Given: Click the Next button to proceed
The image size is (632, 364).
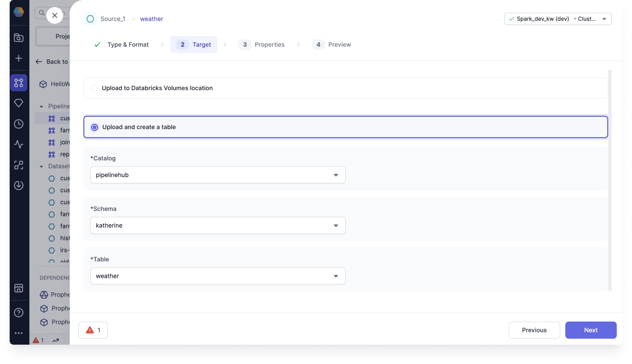Looking at the screenshot, I should pyautogui.click(x=591, y=330).
